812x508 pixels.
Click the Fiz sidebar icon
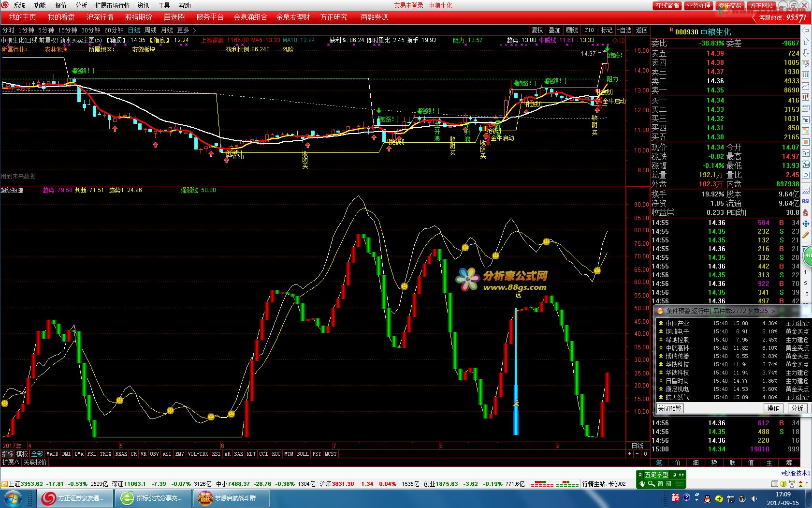click(x=806, y=153)
